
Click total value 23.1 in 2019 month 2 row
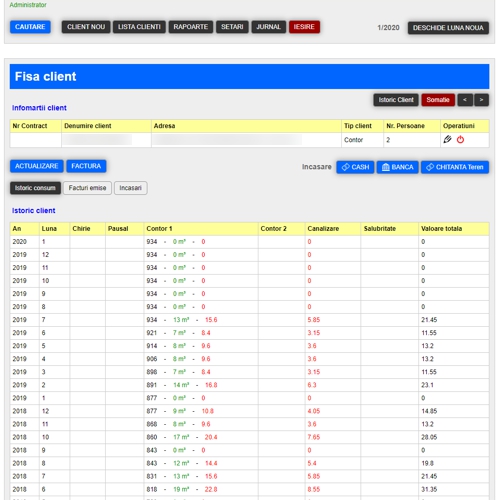point(427,385)
